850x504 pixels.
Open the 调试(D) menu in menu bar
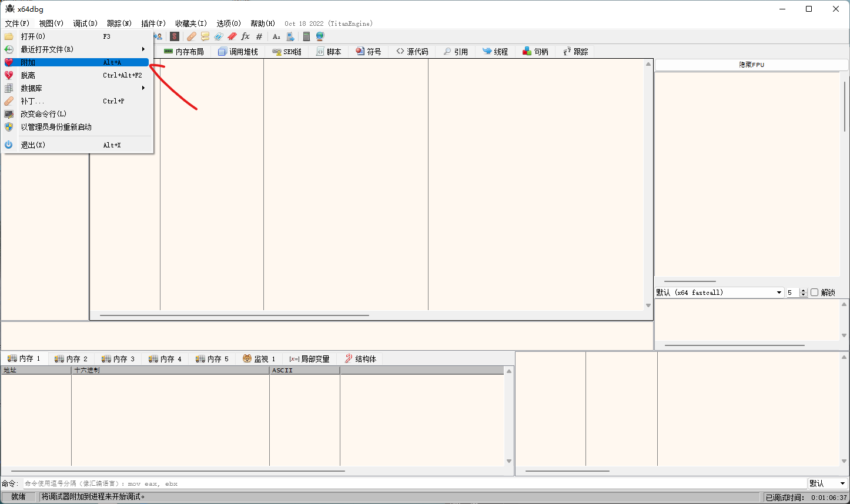(x=85, y=23)
